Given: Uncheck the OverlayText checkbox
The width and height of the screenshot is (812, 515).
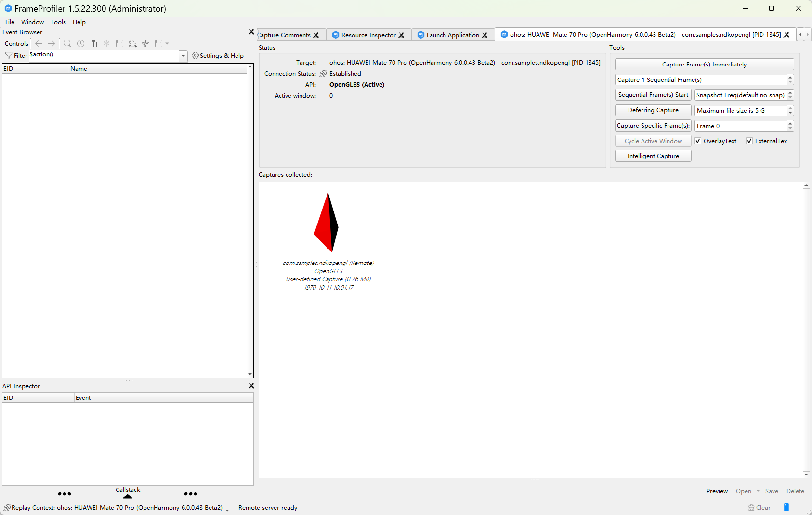Looking at the screenshot, I should 698,141.
